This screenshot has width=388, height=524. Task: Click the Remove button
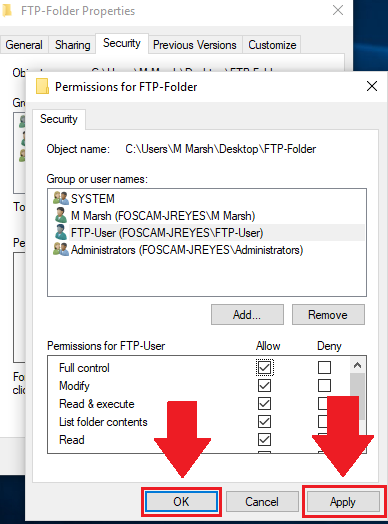pos(328,314)
